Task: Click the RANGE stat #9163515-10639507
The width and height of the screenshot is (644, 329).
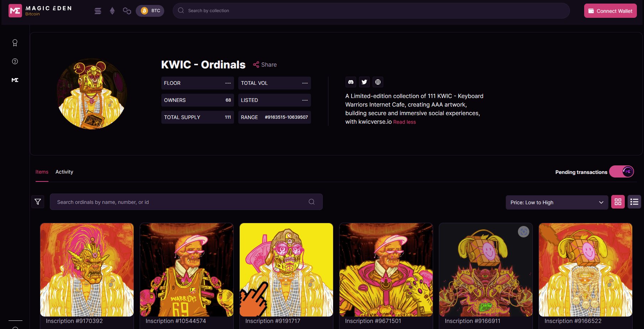Action: click(275, 117)
